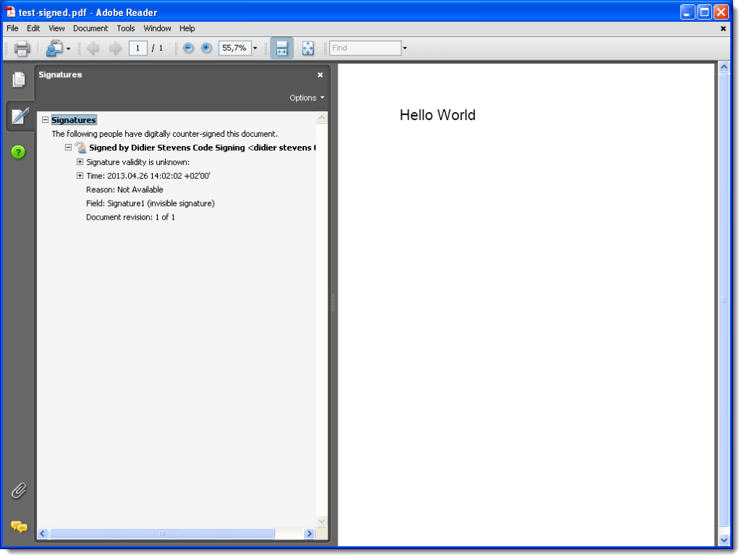
Task: Click the zoom in plus button
Action: [x=207, y=48]
